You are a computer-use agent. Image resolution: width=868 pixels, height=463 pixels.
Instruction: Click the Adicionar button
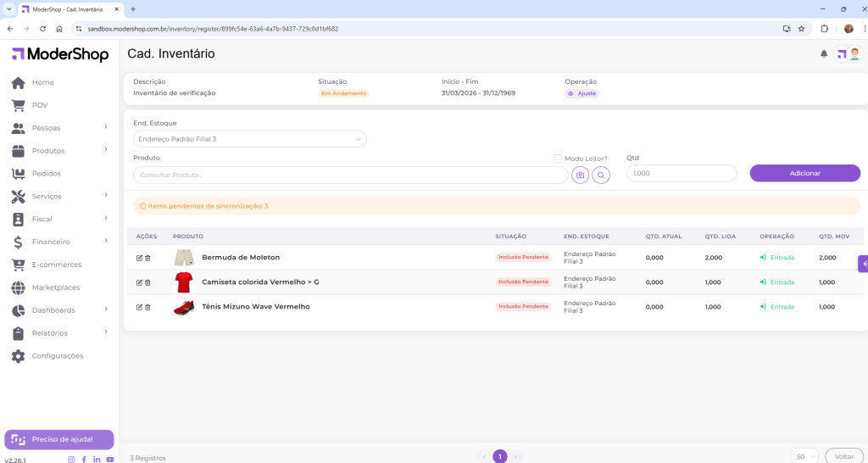804,173
